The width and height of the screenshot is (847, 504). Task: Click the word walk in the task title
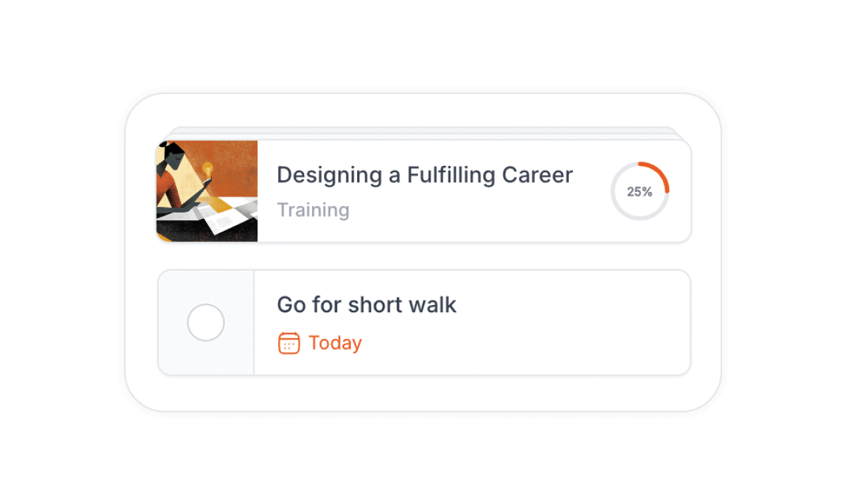pyautogui.click(x=433, y=305)
